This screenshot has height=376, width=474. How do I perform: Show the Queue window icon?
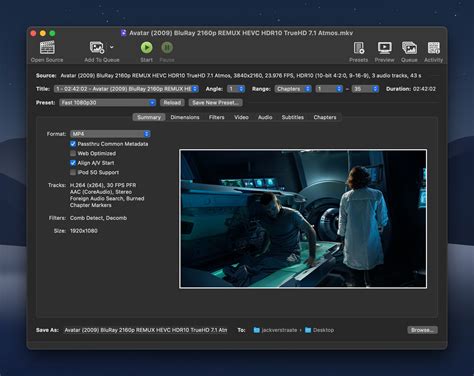tap(409, 48)
